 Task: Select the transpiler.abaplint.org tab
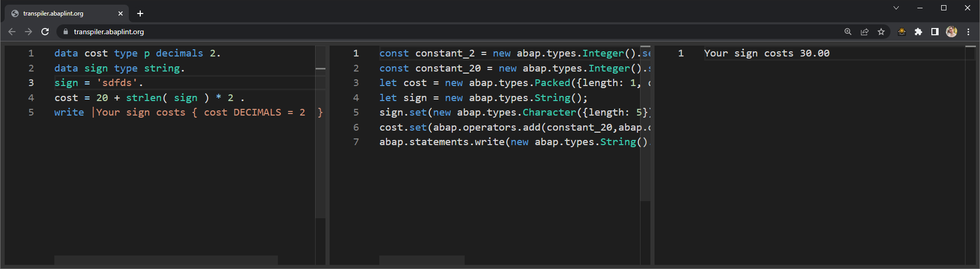(x=68, y=13)
